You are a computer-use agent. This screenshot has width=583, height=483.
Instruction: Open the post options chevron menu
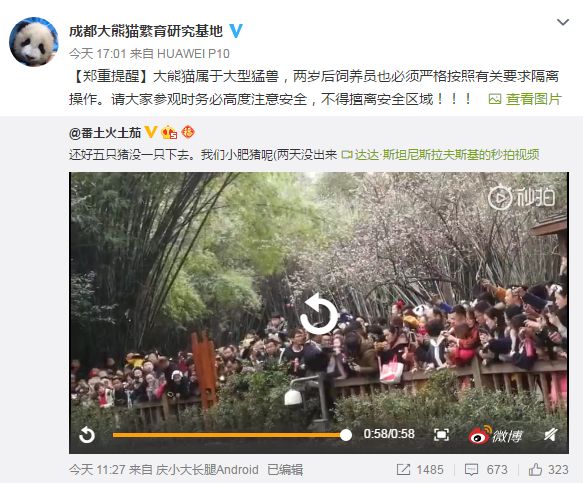(x=563, y=22)
